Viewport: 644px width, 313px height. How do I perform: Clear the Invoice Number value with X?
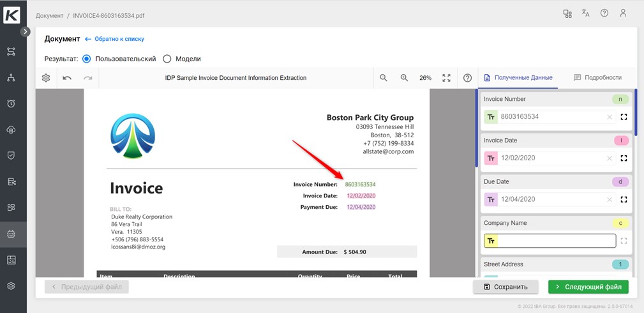tap(610, 118)
